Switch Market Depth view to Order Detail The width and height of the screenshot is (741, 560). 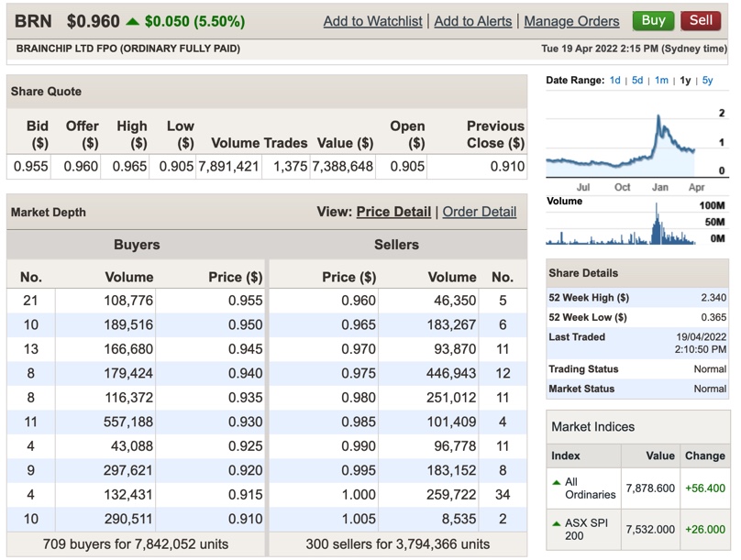pyautogui.click(x=480, y=212)
